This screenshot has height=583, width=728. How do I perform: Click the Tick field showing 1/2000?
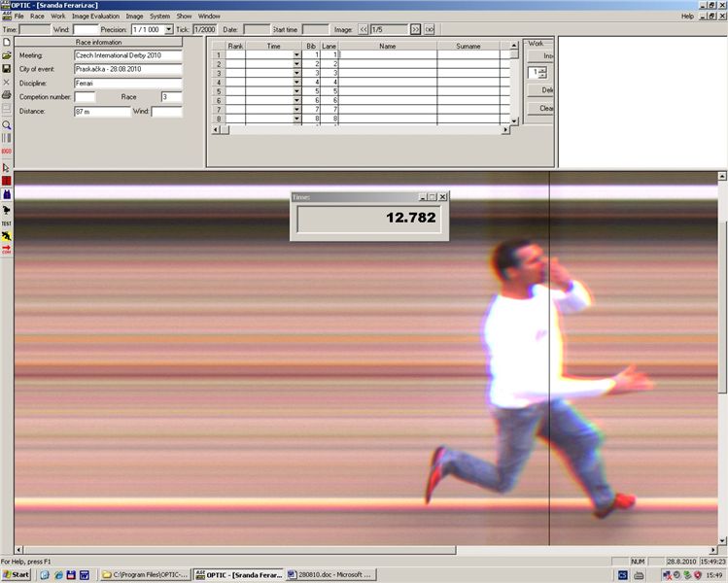205,30
